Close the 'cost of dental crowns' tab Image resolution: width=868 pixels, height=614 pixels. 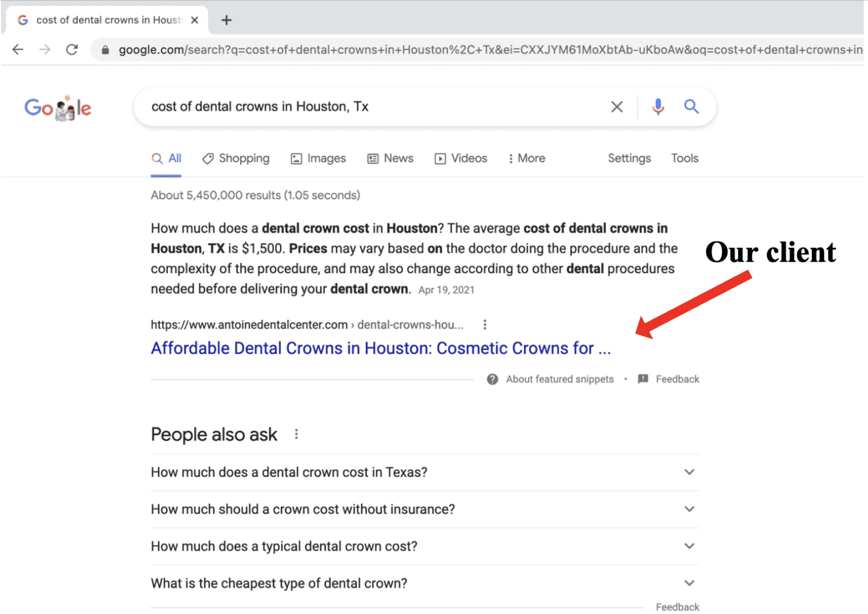pyautogui.click(x=195, y=20)
